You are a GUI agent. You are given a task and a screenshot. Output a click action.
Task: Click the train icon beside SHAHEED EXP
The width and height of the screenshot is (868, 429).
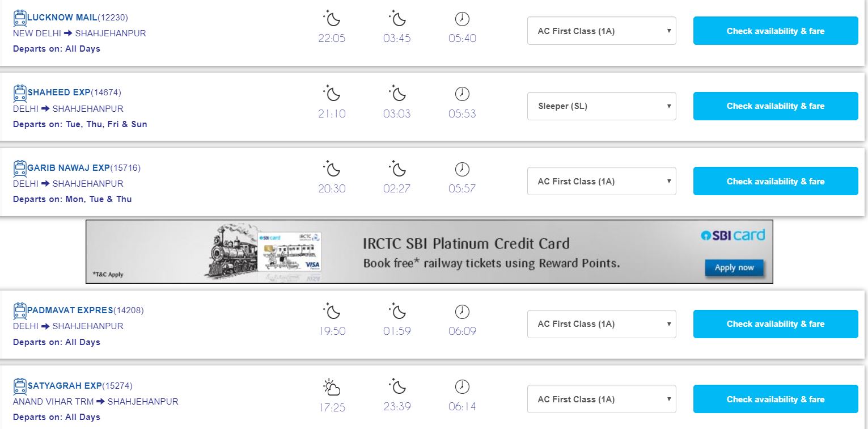(x=20, y=93)
